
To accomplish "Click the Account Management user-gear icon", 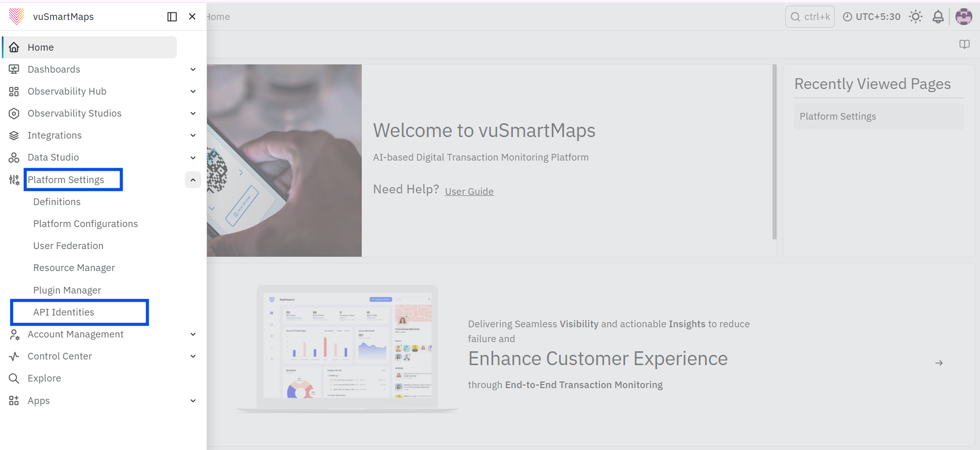I will click(x=14, y=334).
